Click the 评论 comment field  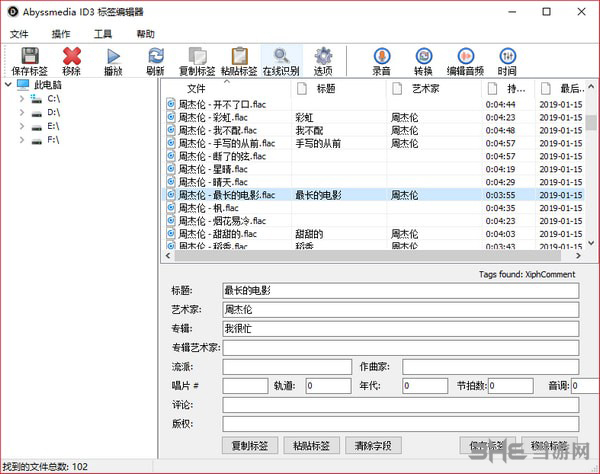point(401,405)
